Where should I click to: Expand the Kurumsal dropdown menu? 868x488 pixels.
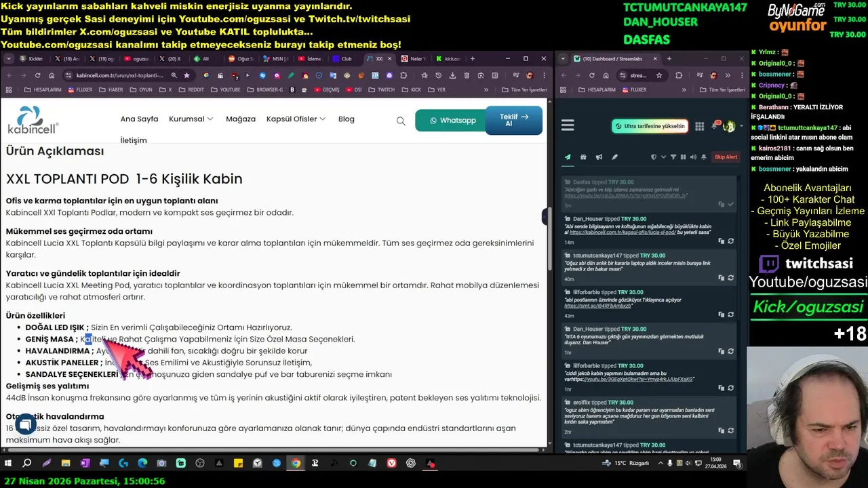(x=191, y=119)
